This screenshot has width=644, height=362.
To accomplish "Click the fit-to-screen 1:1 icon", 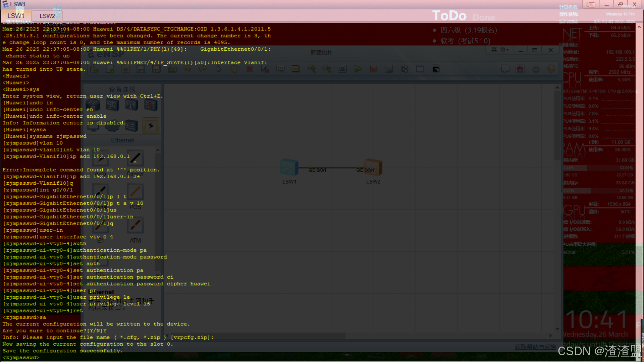I will coord(342,69).
